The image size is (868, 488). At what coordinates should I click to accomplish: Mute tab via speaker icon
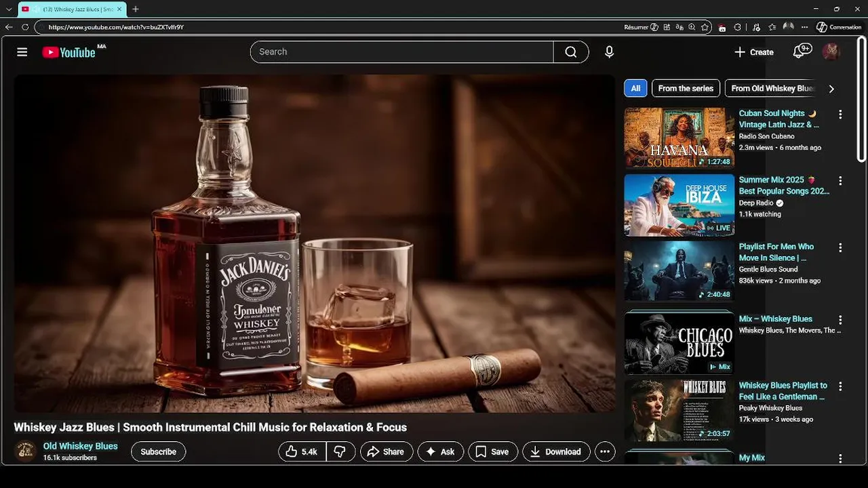[x=36, y=9]
